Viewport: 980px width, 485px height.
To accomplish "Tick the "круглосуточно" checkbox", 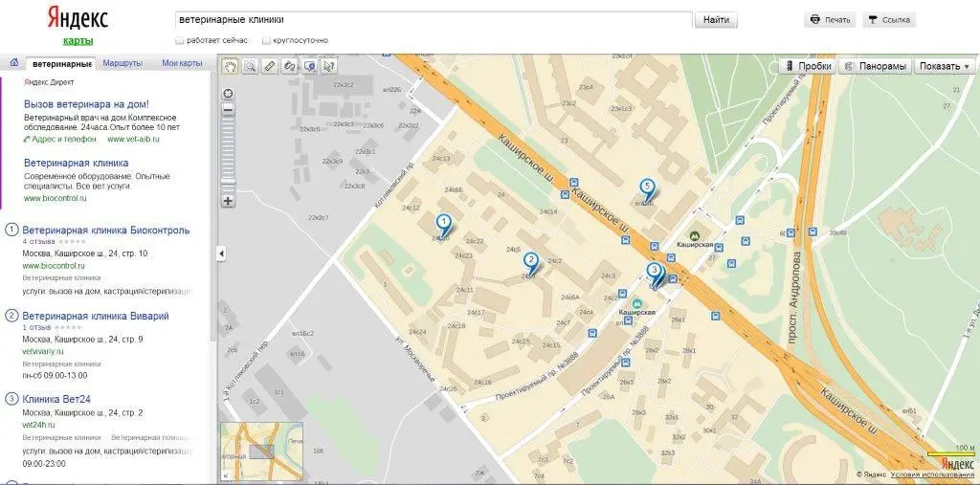I will pyautogui.click(x=267, y=40).
